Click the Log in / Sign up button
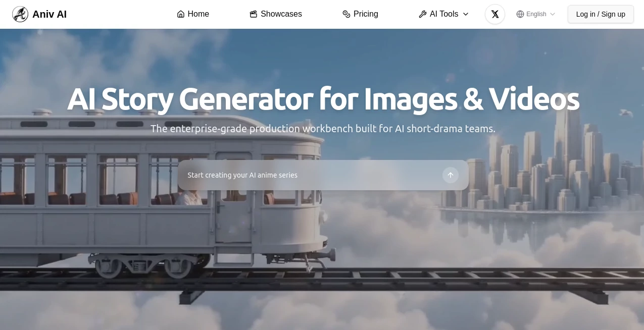This screenshot has width=644, height=330. [x=601, y=14]
